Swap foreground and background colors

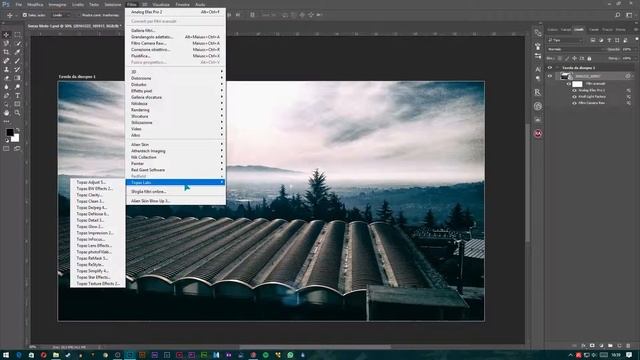point(17,130)
